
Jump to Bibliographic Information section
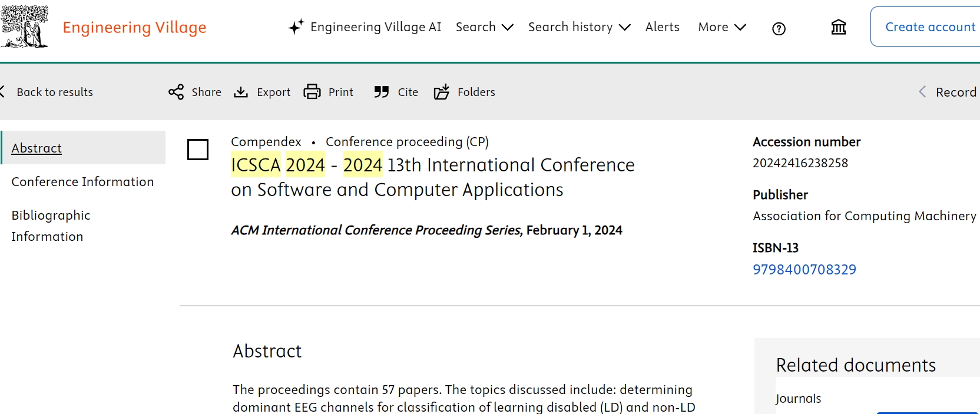[51, 226]
